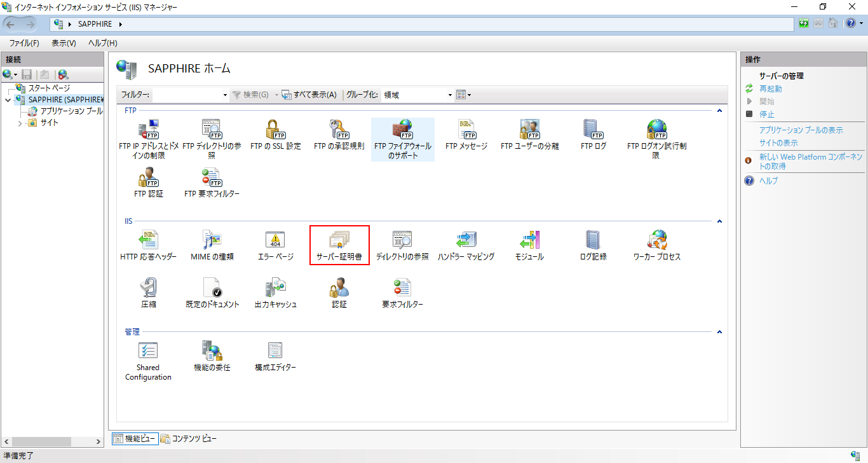Image resolution: width=868 pixels, height=463 pixels.
Task: Click the Back navigation arrow
Action: tap(11, 24)
